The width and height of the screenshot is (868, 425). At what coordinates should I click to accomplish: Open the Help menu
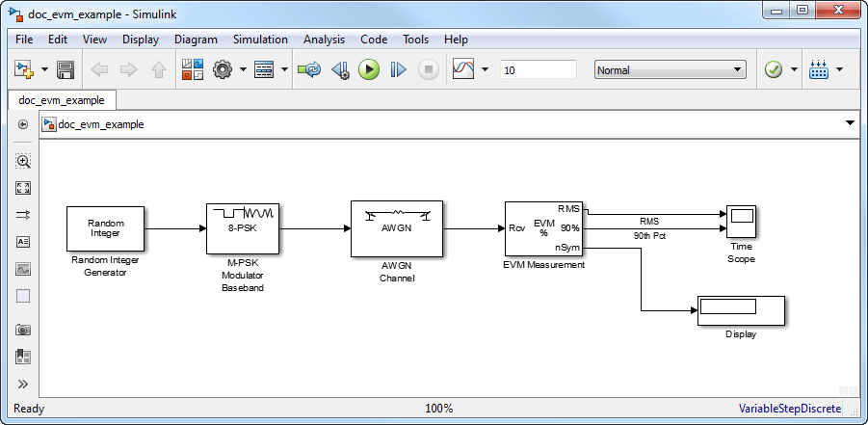click(456, 40)
